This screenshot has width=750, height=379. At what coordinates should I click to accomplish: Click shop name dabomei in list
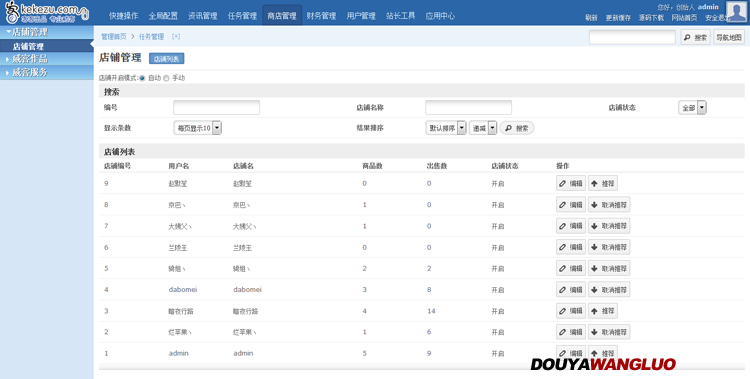coord(247,290)
